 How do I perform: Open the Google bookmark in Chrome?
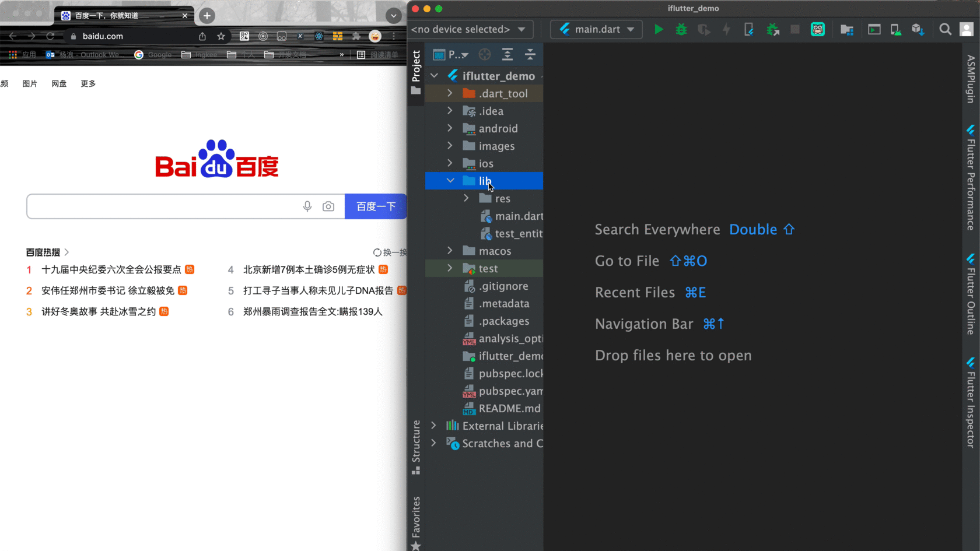153,55
